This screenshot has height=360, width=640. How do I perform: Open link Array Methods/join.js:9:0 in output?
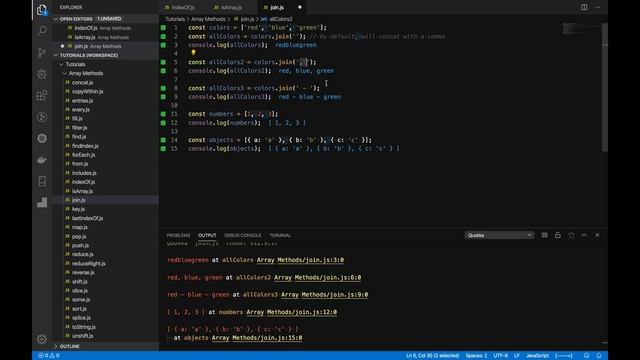[x=324, y=295]
